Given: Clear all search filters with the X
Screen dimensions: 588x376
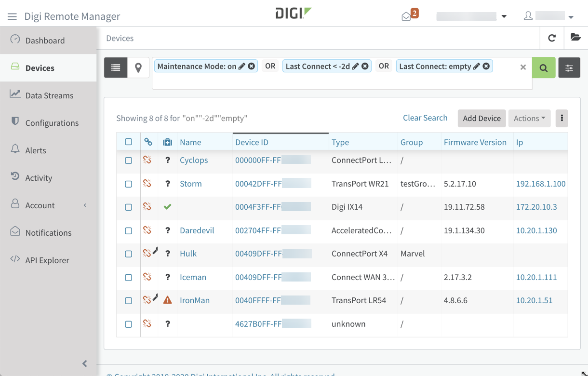Looking at the screenshot, I should (523, 67).
